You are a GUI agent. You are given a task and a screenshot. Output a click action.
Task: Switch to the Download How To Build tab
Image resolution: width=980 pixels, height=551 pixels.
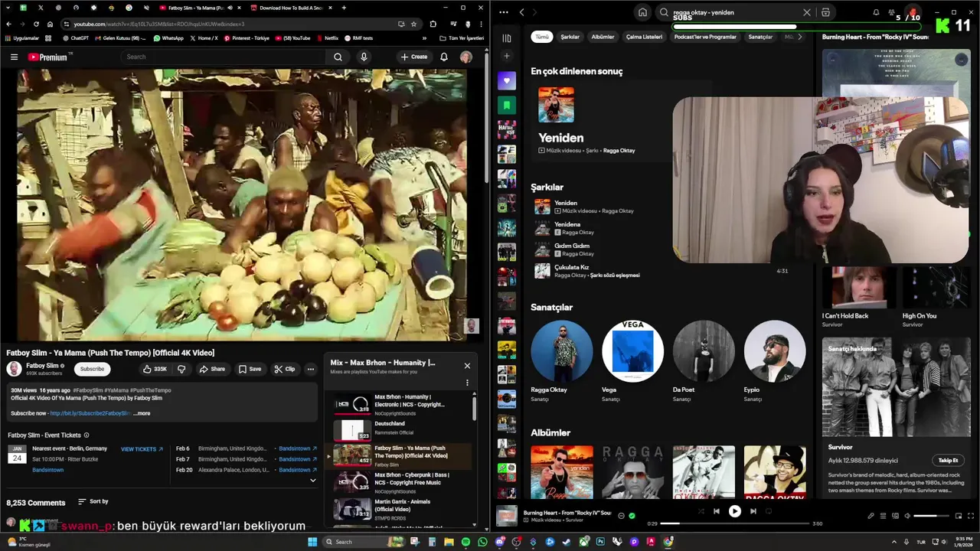291,8
